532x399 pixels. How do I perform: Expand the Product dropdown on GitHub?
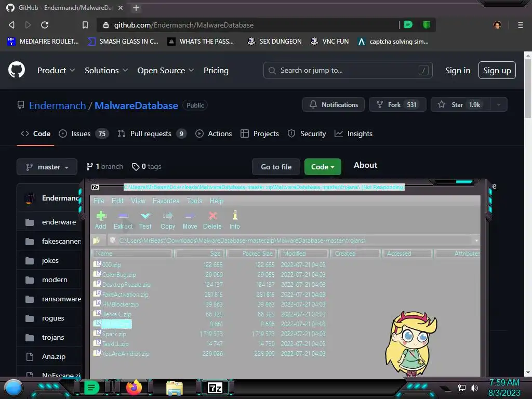[x=56, y=70]
